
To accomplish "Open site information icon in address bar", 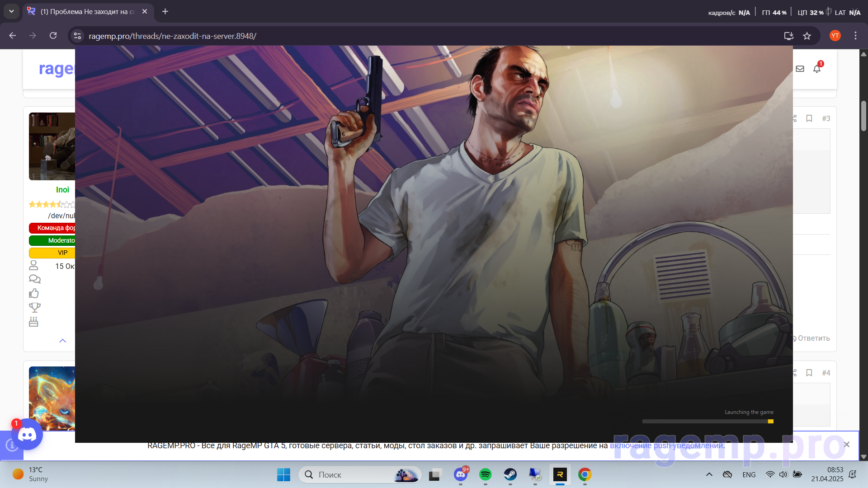I will coord(77,36).
